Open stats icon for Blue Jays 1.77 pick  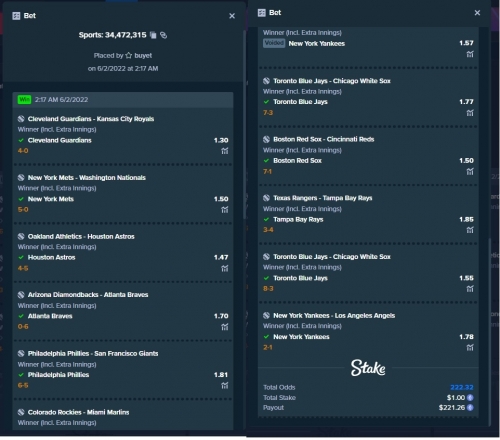click(470, 113)
